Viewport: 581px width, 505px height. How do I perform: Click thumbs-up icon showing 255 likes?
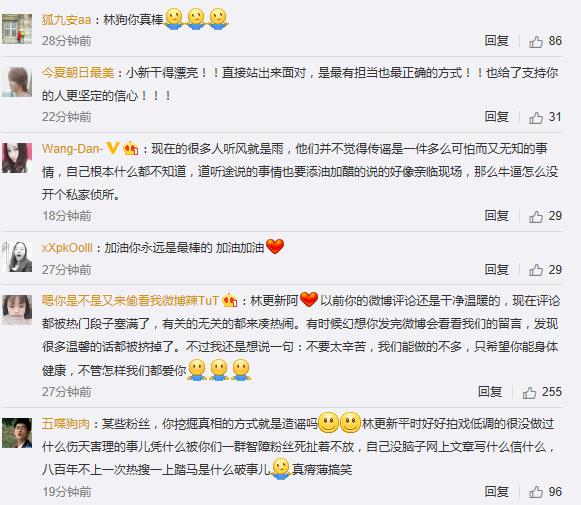529,392
